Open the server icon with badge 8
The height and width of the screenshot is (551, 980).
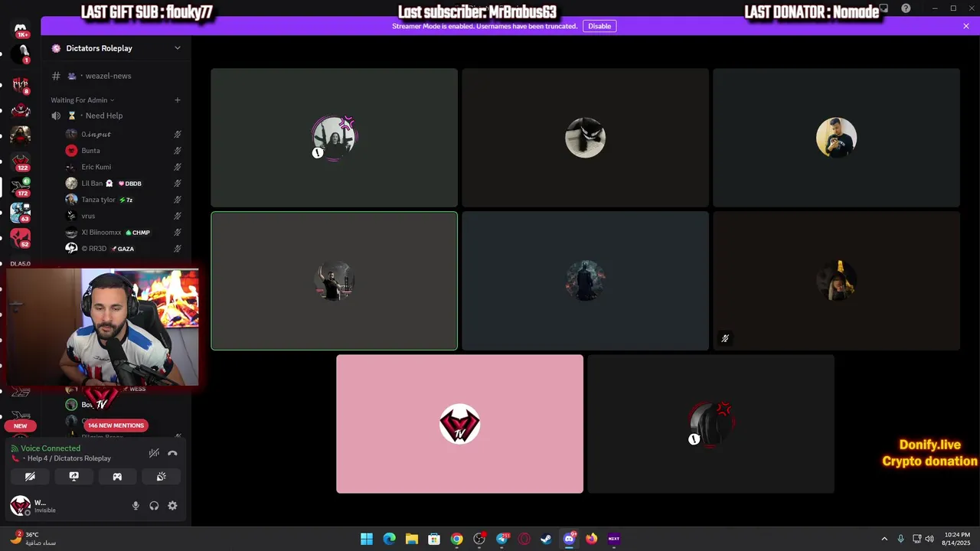click(x=21, y=84)
